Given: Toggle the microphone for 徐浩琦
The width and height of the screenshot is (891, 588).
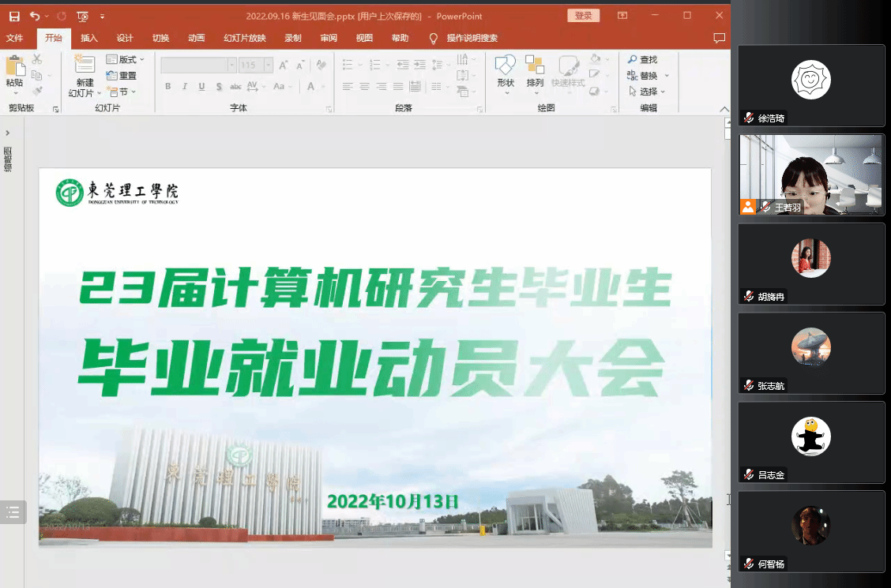Looking at the screenshot, I should 748,118.
